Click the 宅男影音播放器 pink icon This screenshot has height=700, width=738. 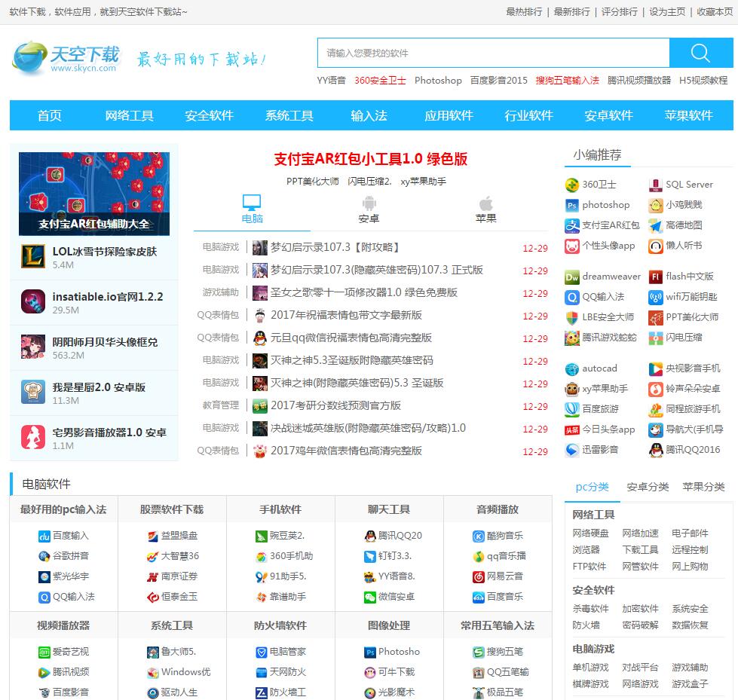33,437
